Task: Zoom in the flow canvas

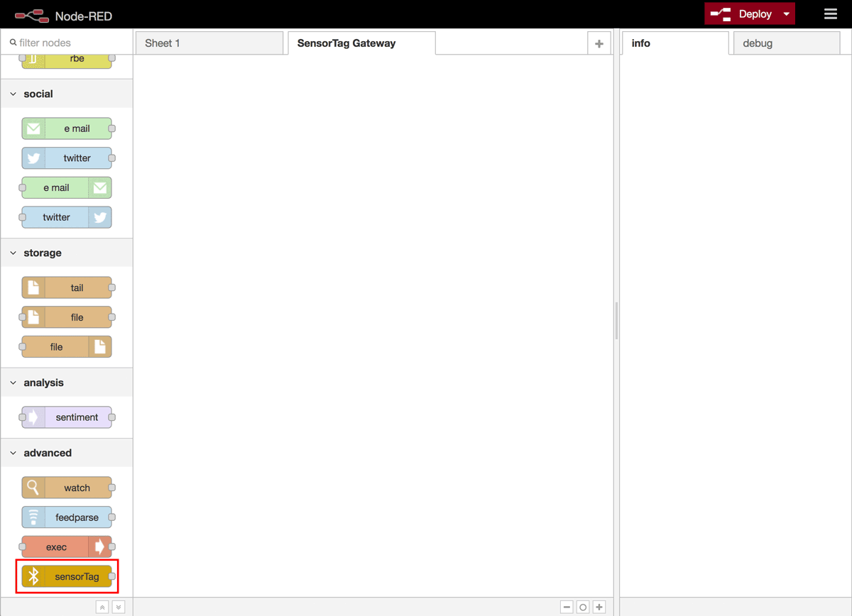Action: pyautogui.click(x=599, y=607)
